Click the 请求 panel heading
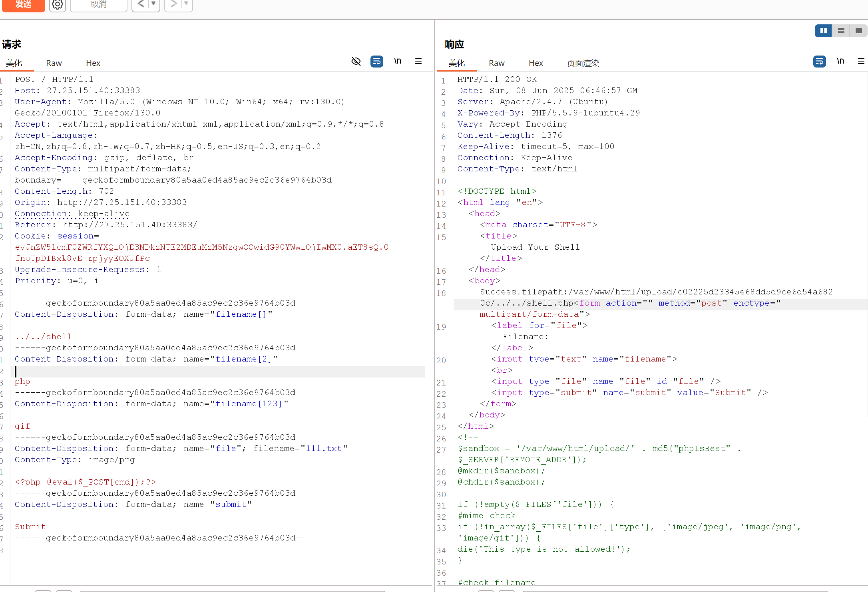868x592 pixels. (12, 44)
